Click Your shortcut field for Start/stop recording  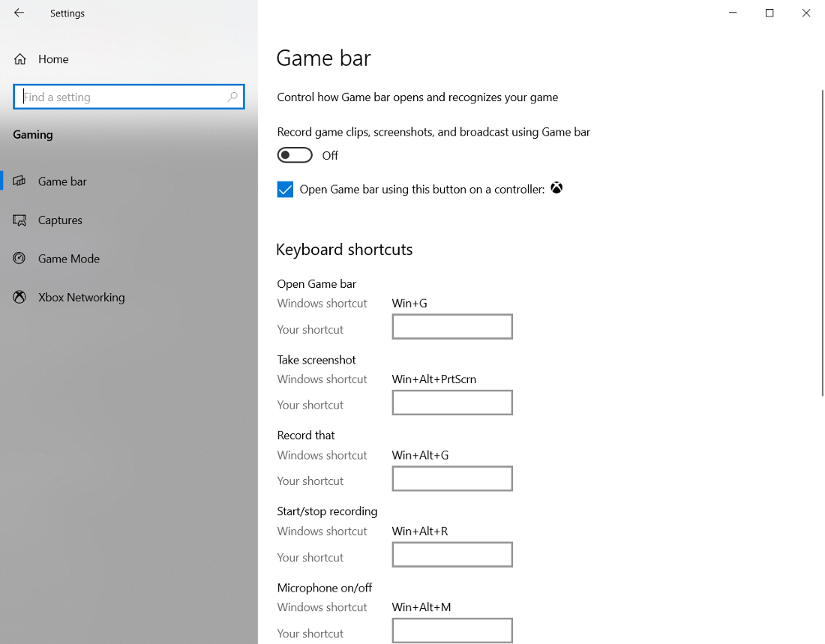[x=452, y=555]
